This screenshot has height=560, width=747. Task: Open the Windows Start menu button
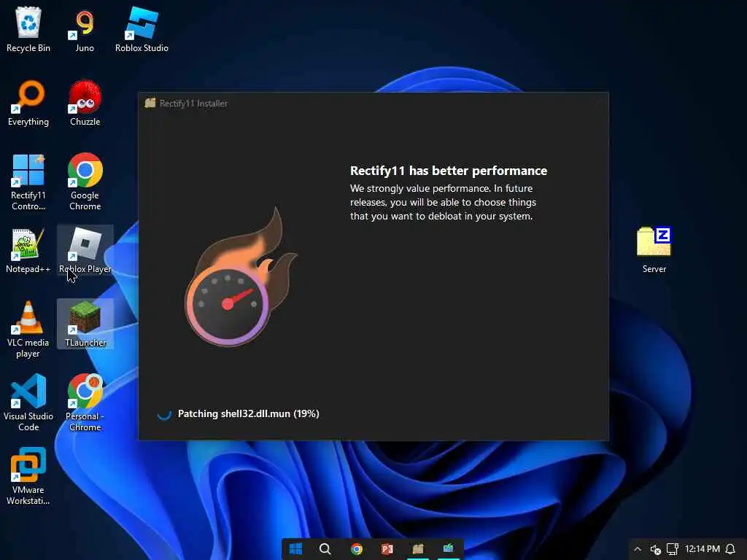point(296,549)
